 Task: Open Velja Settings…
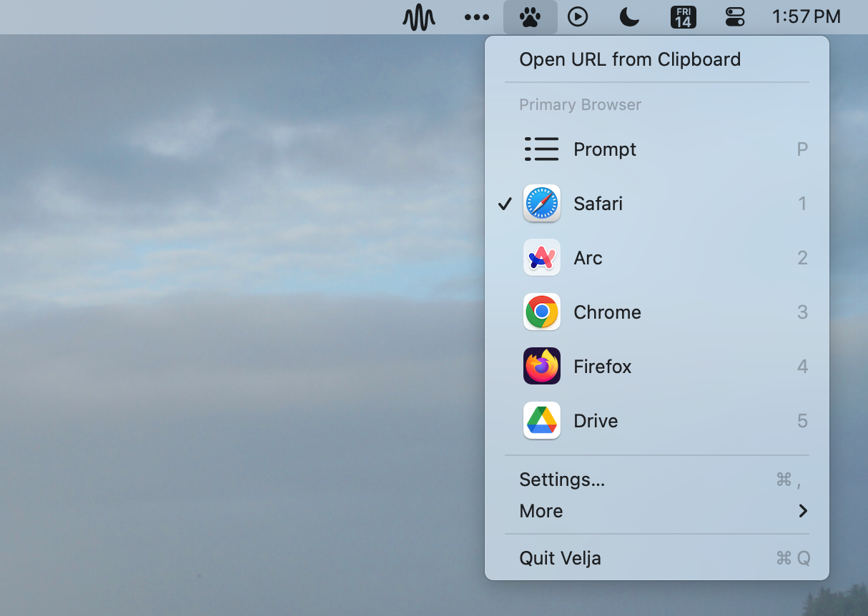pyautogui.click(x=657, y=480)
